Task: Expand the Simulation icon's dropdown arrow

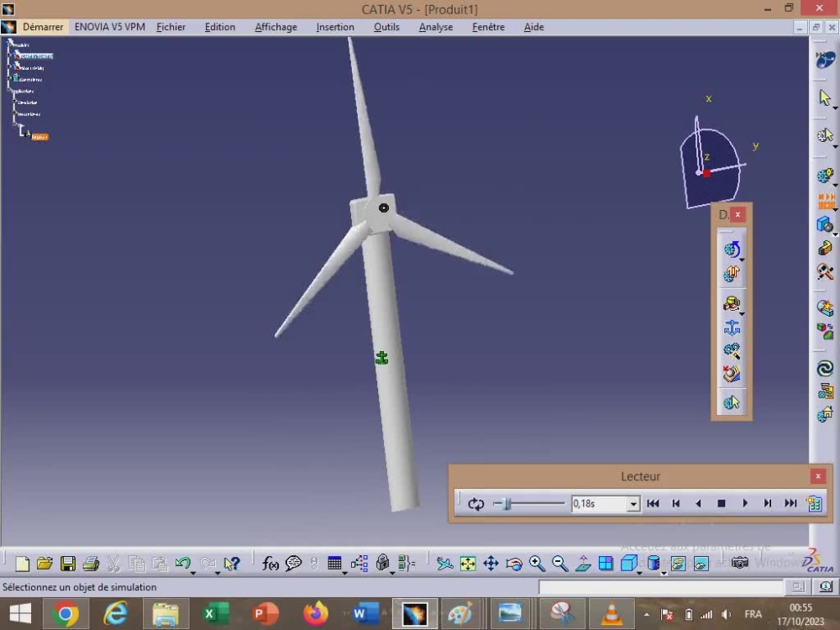Action: 742,258
